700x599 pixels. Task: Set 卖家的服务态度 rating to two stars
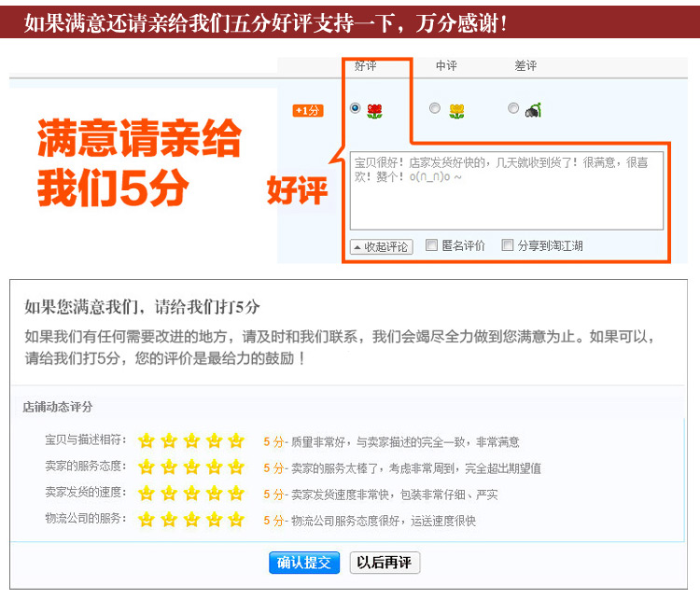(x=169, y=467)
